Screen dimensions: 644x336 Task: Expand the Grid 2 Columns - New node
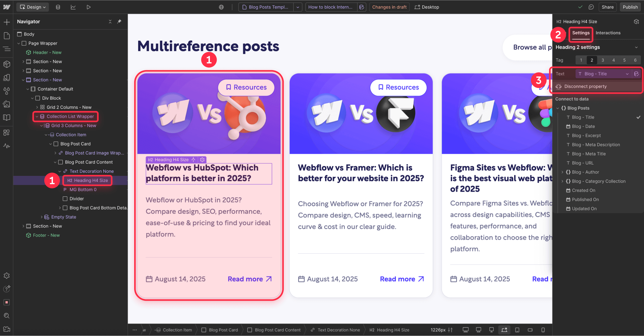[x=37, y=107]
